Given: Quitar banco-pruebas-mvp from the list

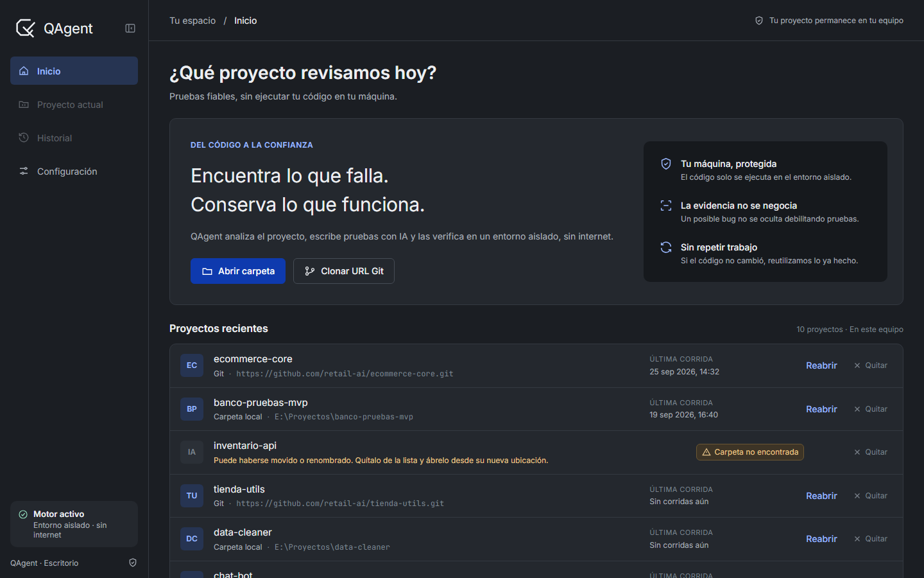Looking at the screenshot, I should 871,409.
